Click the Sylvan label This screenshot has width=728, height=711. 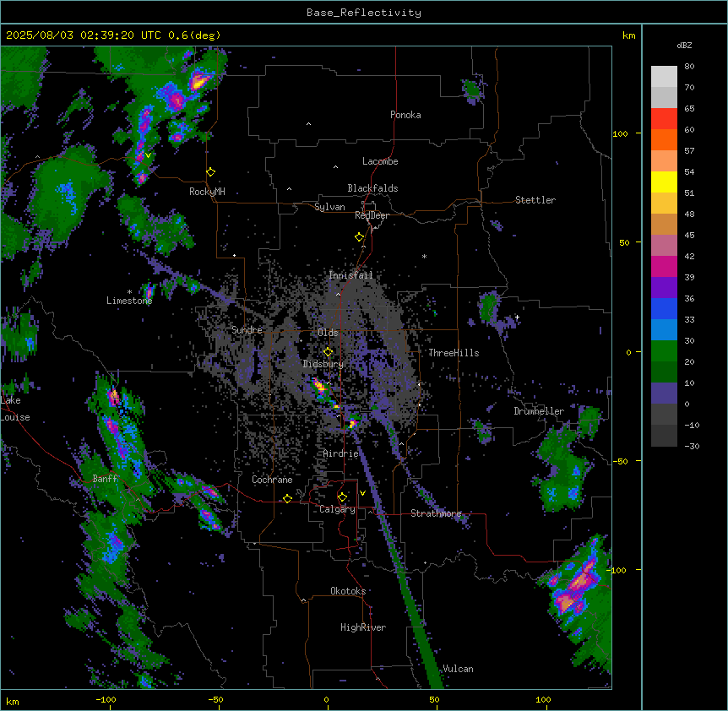pos(329,207)
